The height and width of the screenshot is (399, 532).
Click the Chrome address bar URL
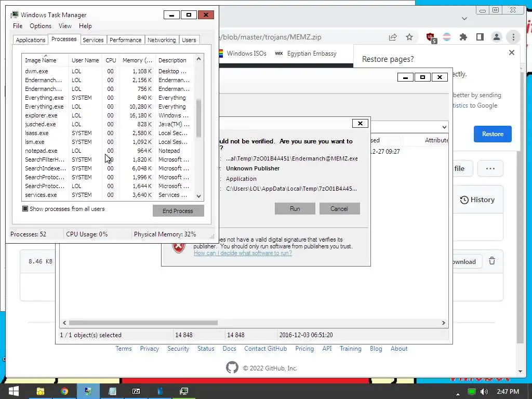pos(271,37)
